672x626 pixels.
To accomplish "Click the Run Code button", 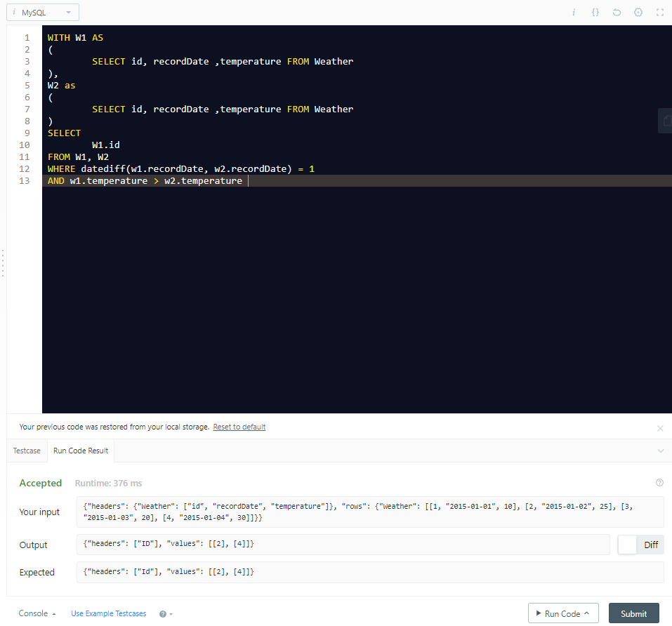I will point(563,613).
